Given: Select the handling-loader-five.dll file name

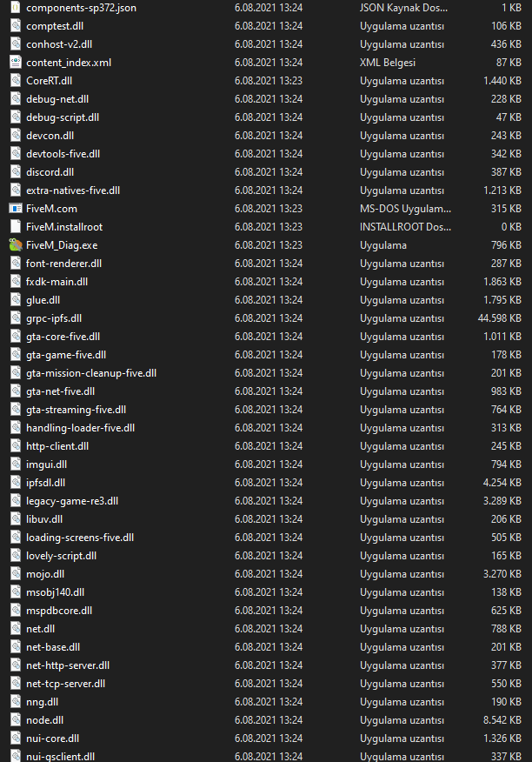Looking at the screenshot, I should pos(81,428).
